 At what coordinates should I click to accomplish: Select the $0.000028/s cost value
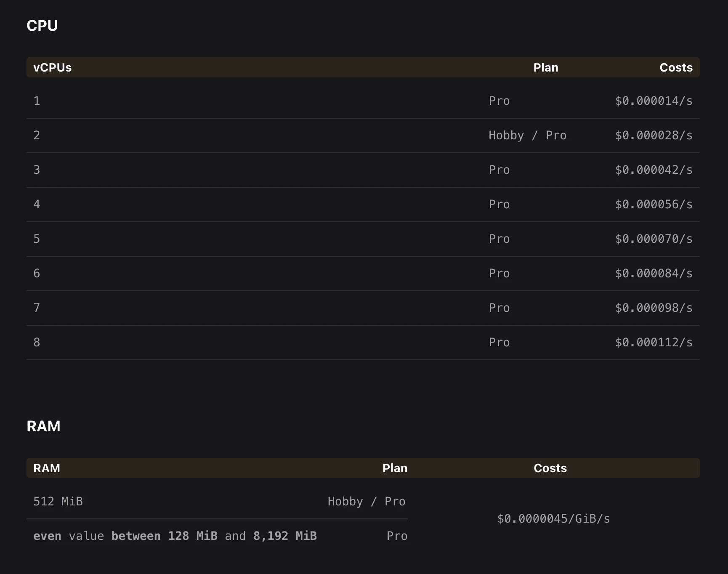(x=654, y=136)
